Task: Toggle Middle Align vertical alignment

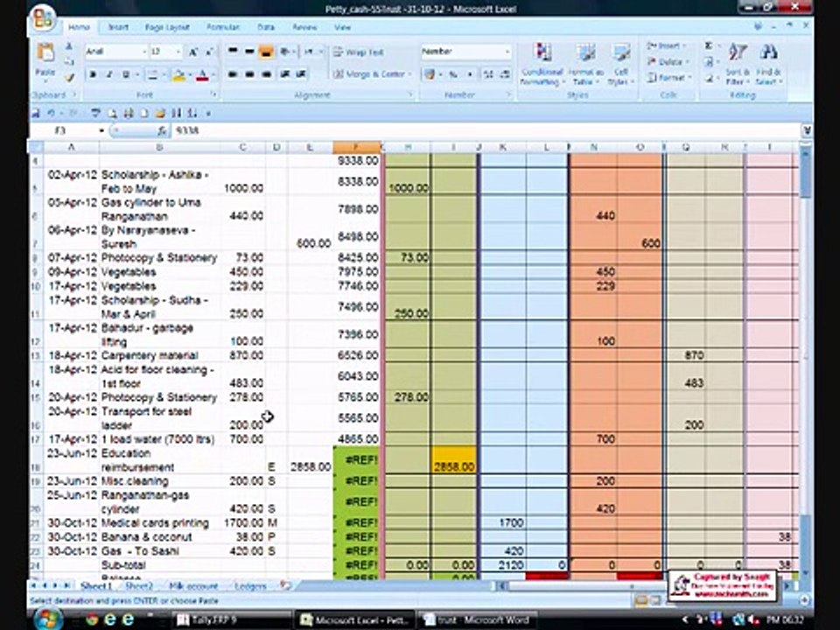Action: tap(249, 52)
